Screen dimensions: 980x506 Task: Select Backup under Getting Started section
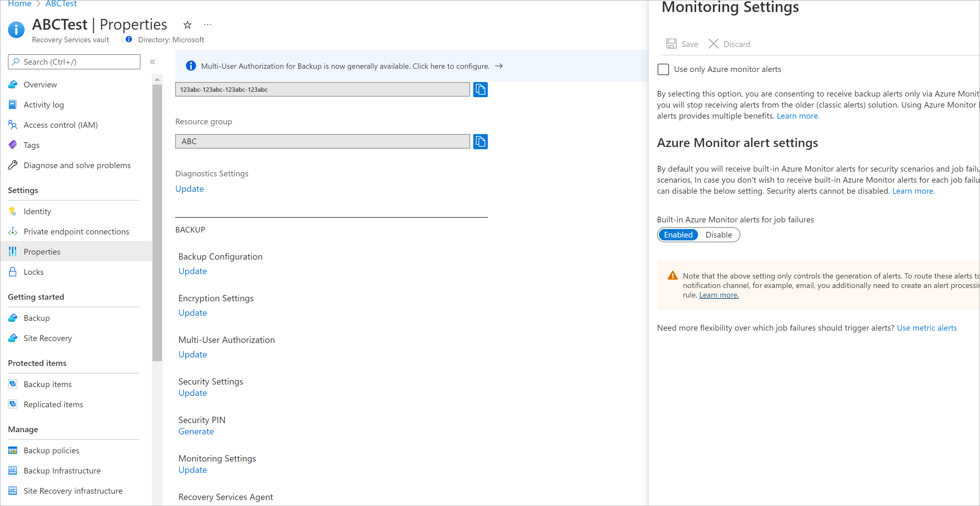[36, 318]
